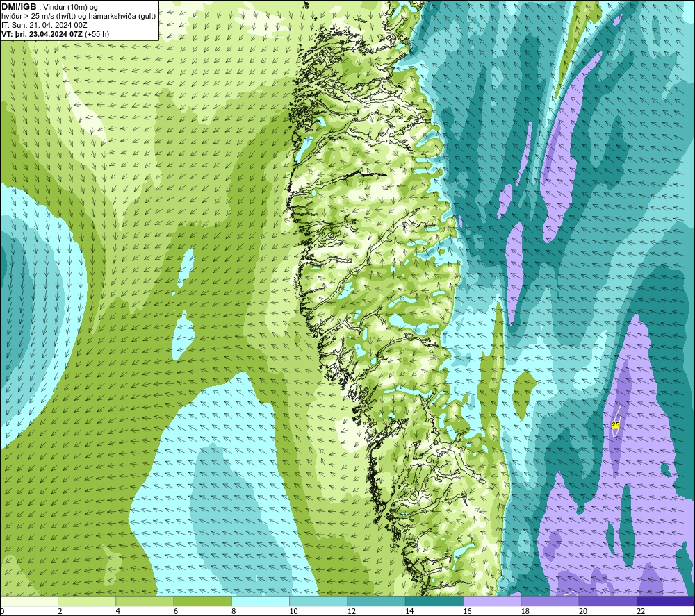Image resolution: width=695 pixels, height=616 pixels.
Task: Click the DMI/IGB title text
Action: pyautogui.click(x=19, y=7)
